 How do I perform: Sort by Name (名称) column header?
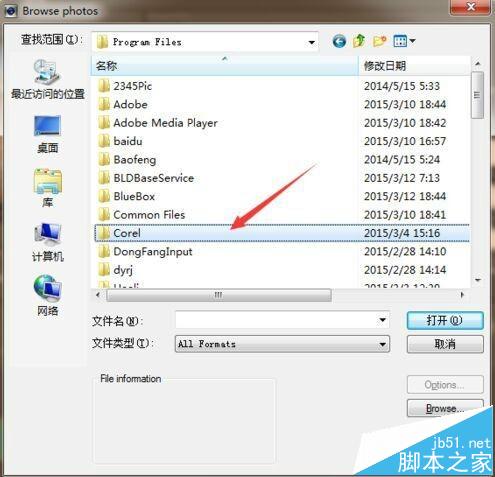pyautogui.click(x=225, y=66)
